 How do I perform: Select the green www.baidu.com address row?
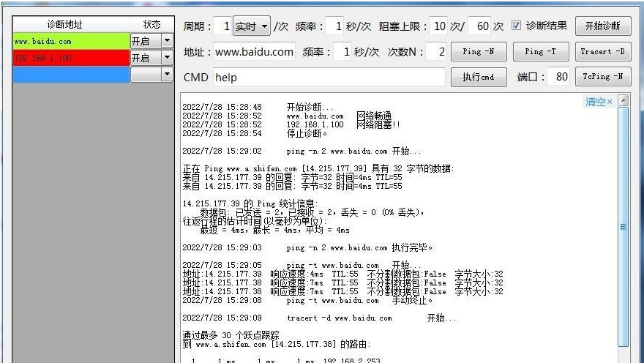[71, 41]
